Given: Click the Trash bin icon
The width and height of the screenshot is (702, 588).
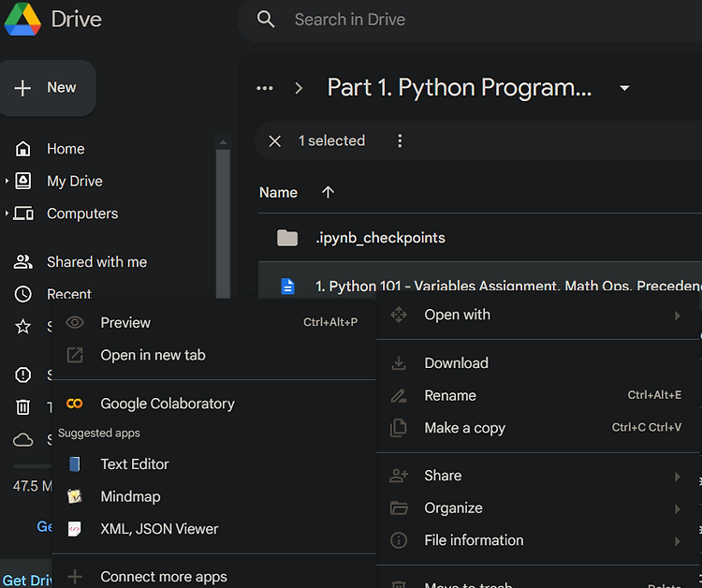Looking at the screenshot, I should click(22, 407).
